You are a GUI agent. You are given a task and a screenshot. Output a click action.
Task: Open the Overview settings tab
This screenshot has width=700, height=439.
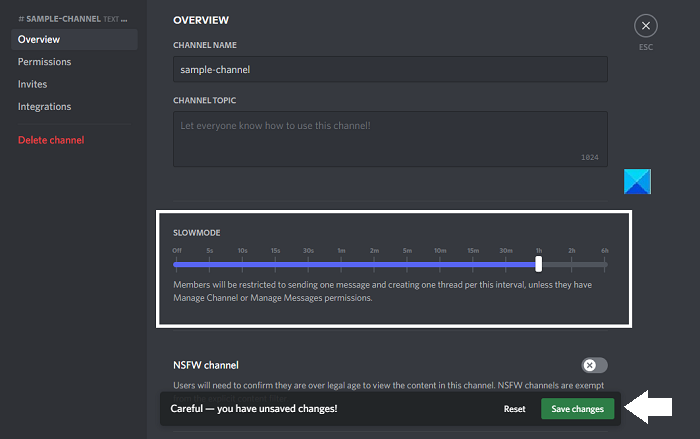coord(39,39)
